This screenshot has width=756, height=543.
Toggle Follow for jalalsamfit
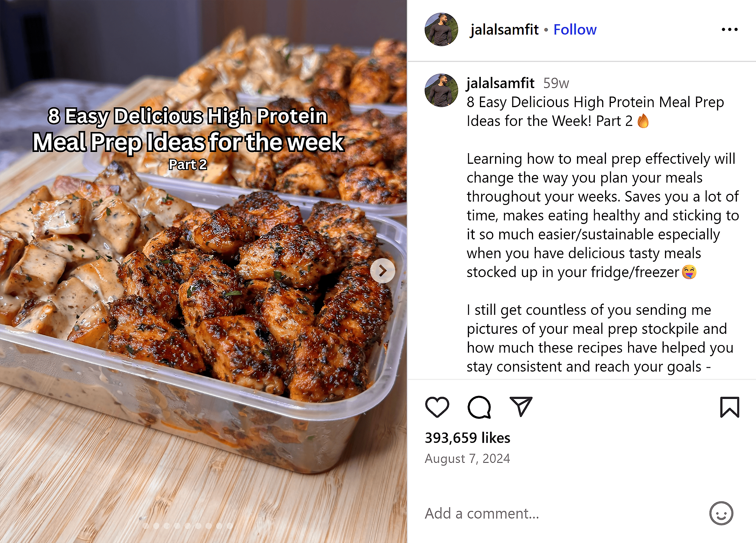[574, 29]
